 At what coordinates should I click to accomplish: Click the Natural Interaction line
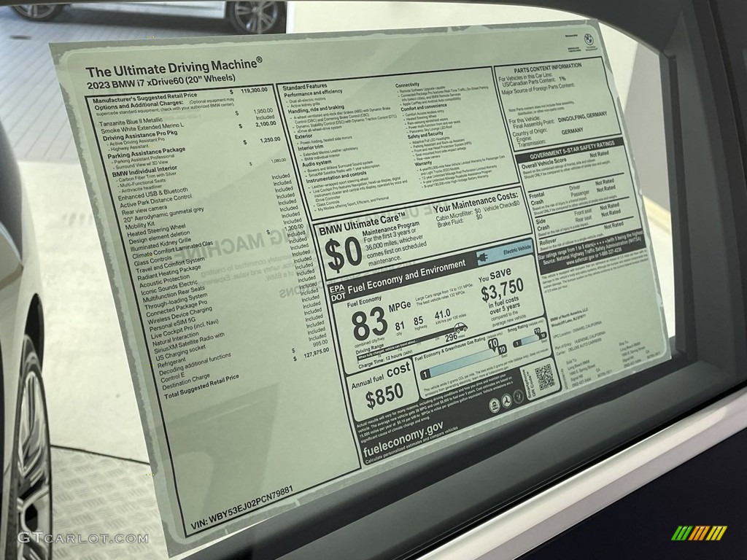[176, 338]
